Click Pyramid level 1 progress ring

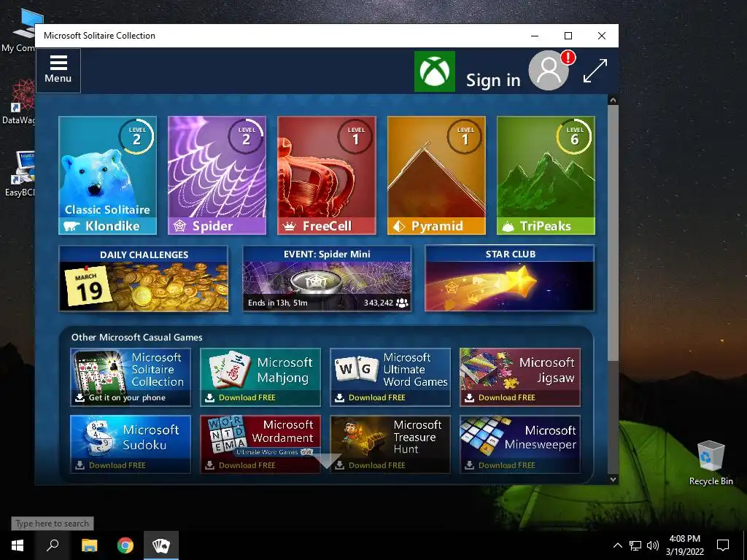(x=465, y=136)
